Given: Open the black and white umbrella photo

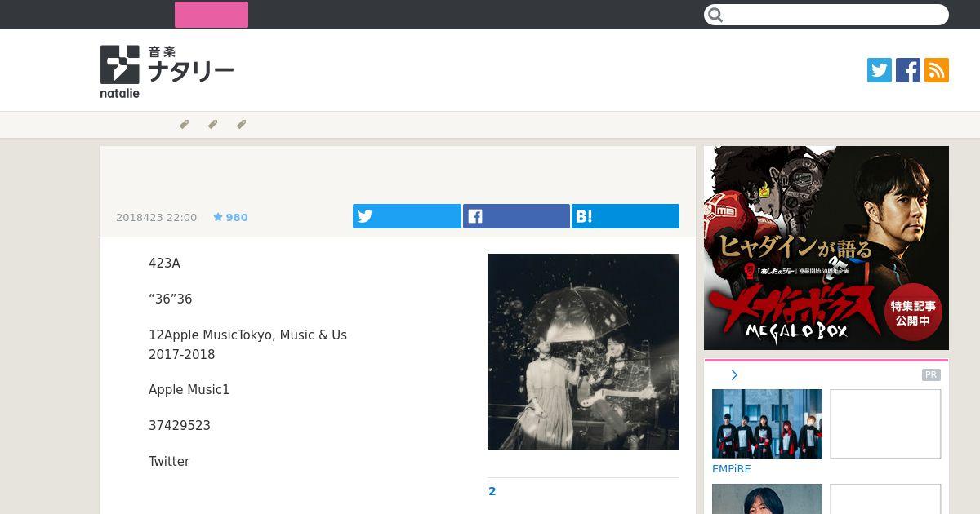Looking at the screenshot, I should coord(584,352).
